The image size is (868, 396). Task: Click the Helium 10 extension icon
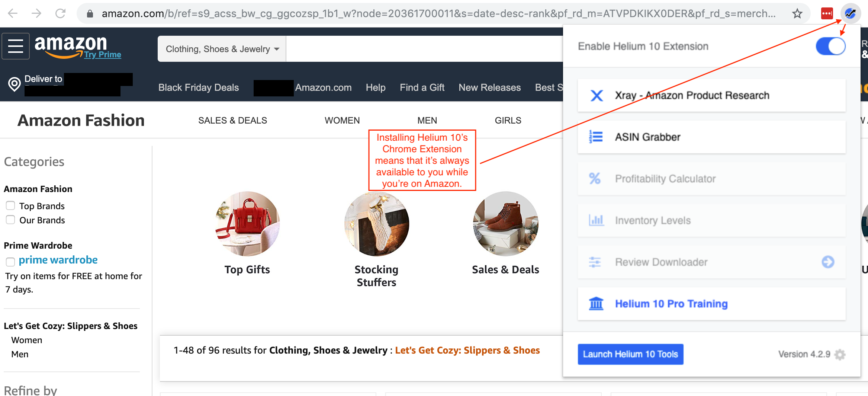click(851, 13)
